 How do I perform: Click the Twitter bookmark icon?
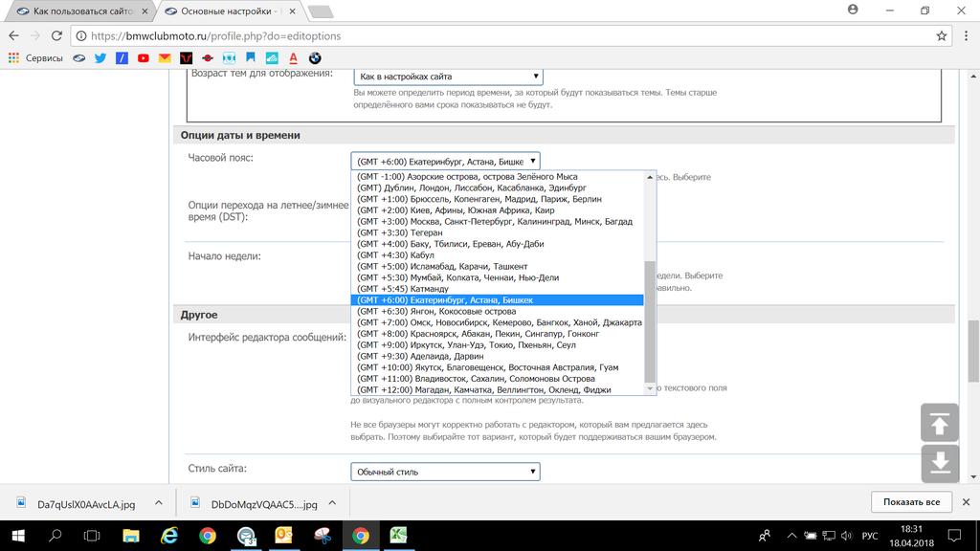[x=100, y=57]
